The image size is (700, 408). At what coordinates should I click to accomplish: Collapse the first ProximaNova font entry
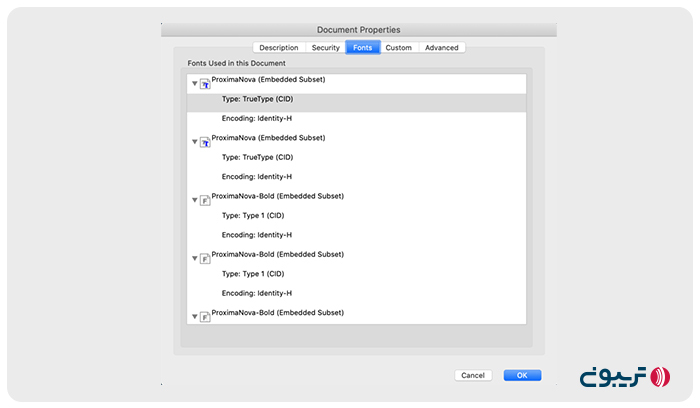point(195,83)
